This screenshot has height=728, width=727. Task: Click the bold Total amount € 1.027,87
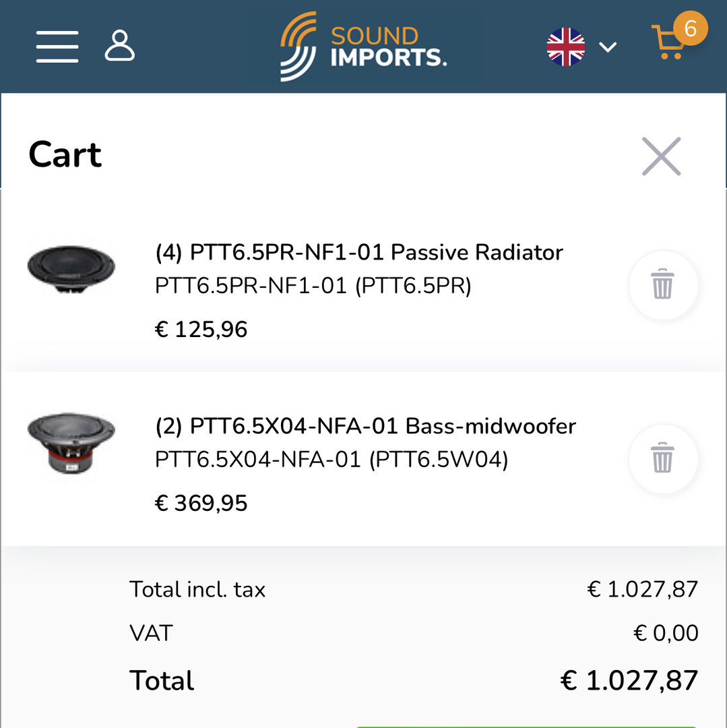(x=629, y=681)
